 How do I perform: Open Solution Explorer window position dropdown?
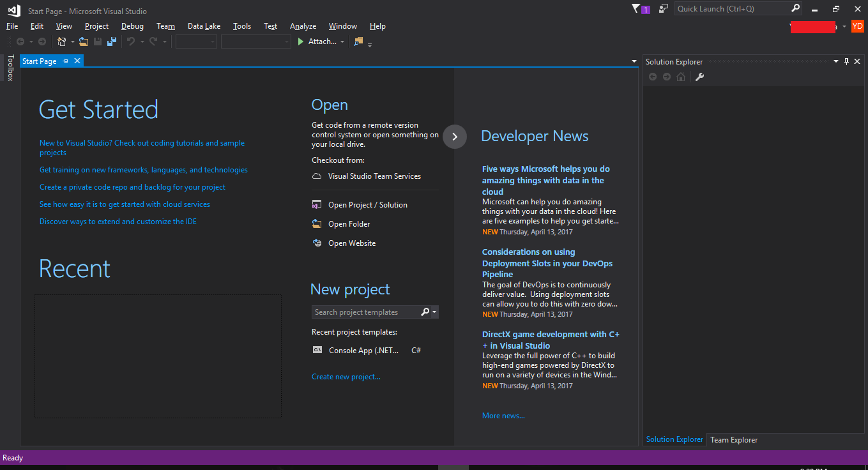[835, 61]
